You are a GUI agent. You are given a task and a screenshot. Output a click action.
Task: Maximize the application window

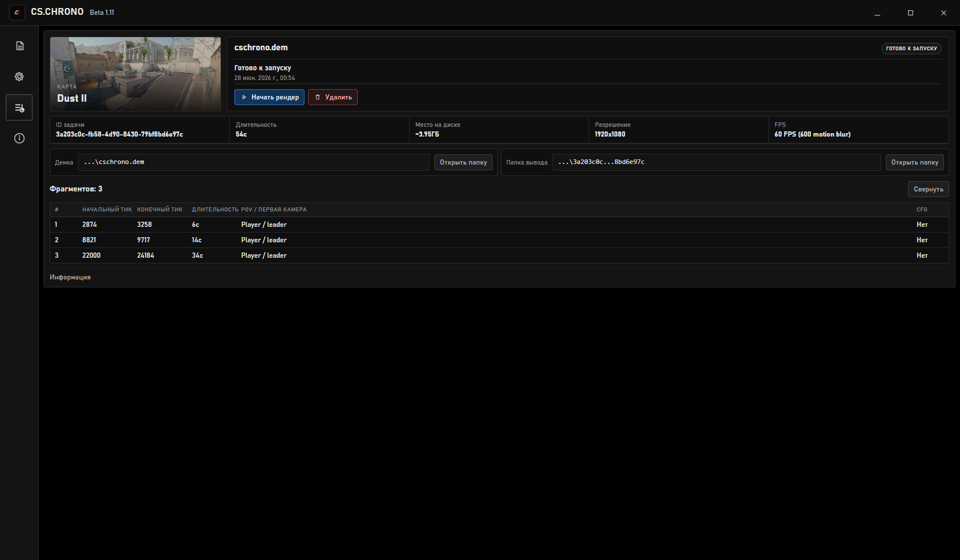(x=910, y=13)
